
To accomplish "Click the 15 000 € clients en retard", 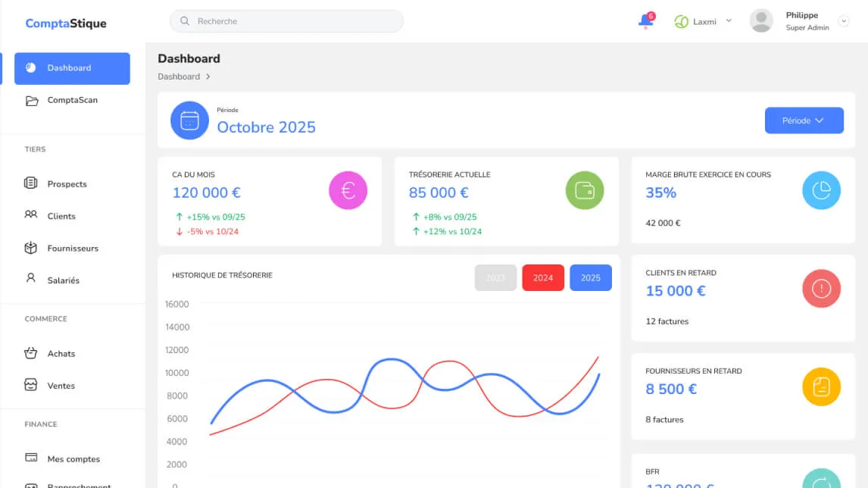I will click(676, 291).
